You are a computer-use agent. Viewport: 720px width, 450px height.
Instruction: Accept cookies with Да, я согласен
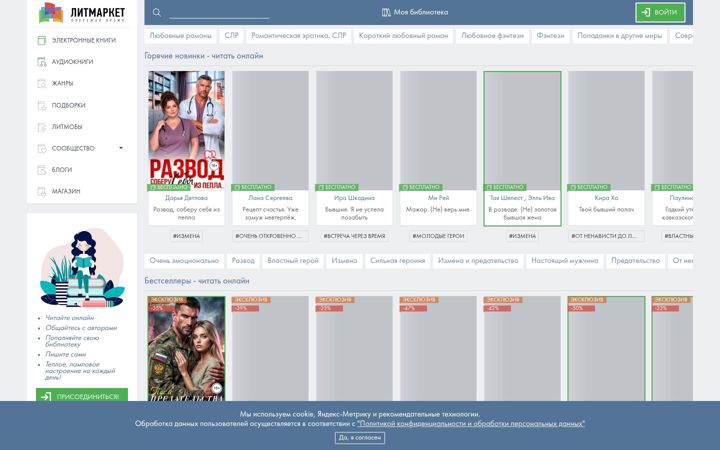[x=360, y=438]
